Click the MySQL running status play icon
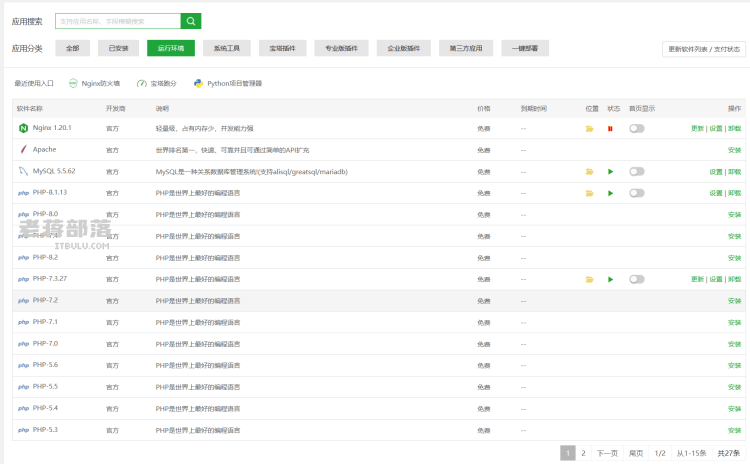Viewport: 750px width, 464px height. coord(610,172)
